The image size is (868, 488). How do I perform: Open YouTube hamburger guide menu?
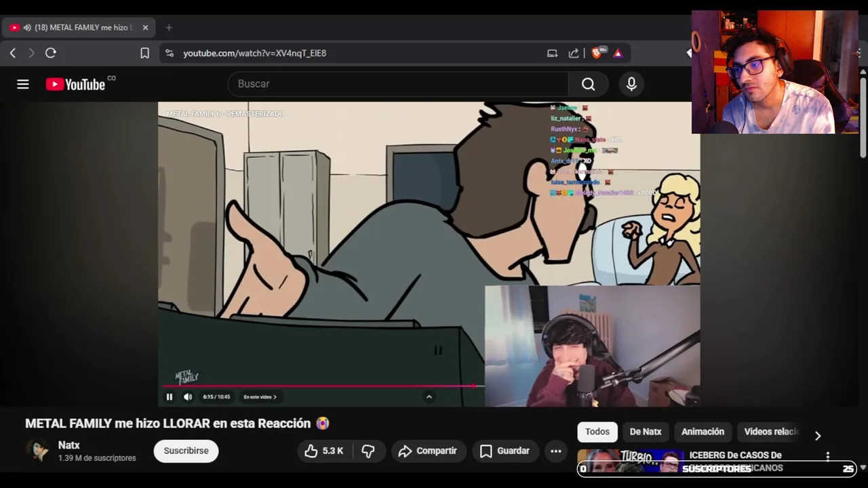click(23, 84)
